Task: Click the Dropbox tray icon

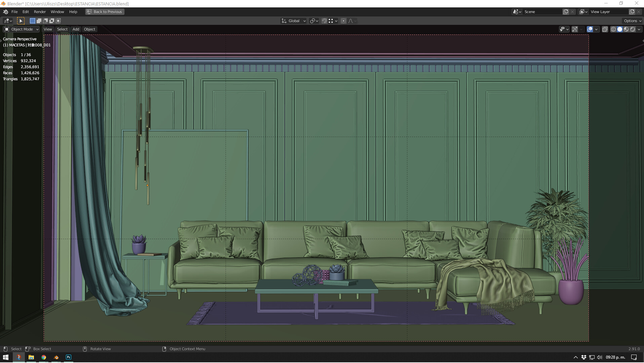Action: point(584,357)
